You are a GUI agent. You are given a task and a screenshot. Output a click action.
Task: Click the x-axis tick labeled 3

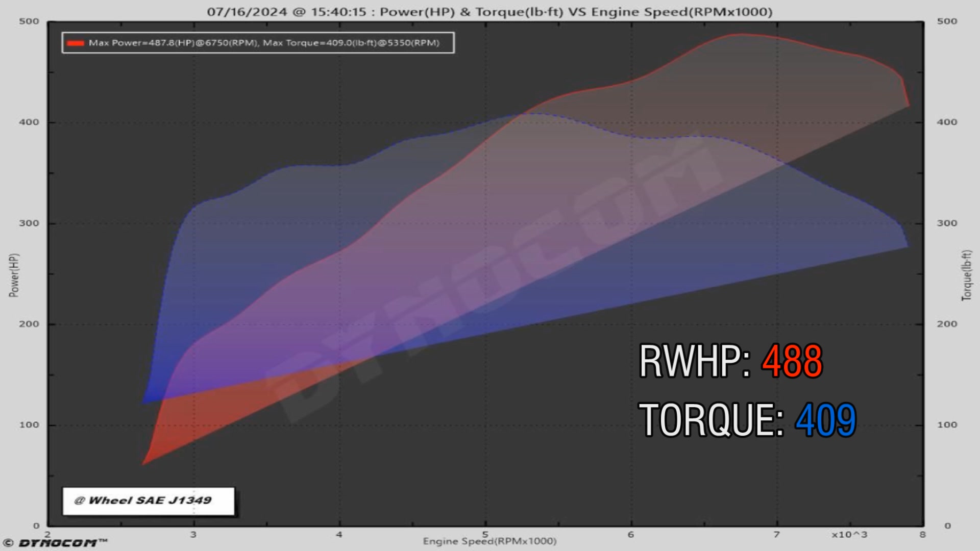click(x=193, y=535)
